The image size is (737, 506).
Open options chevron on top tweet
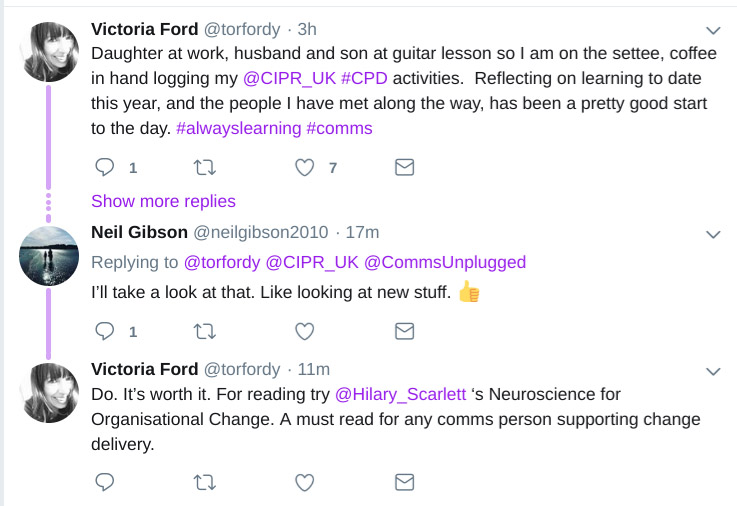(x=713, y=30)
